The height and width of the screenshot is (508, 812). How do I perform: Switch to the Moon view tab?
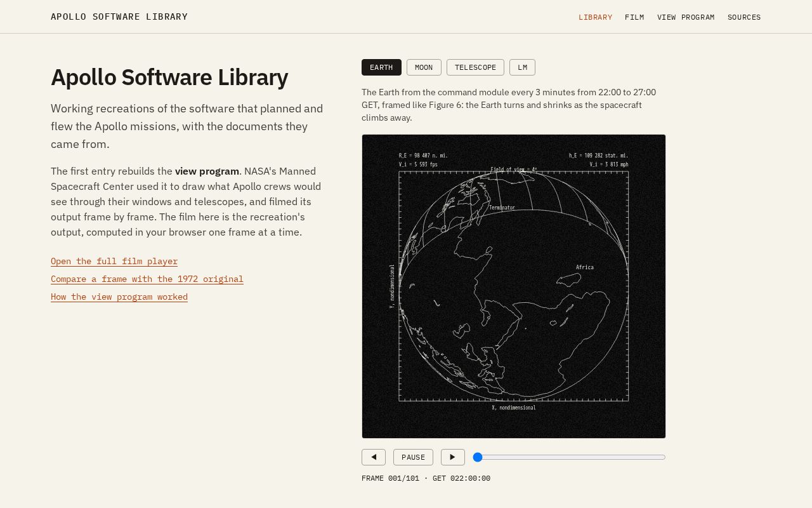(x=424, y=67)
